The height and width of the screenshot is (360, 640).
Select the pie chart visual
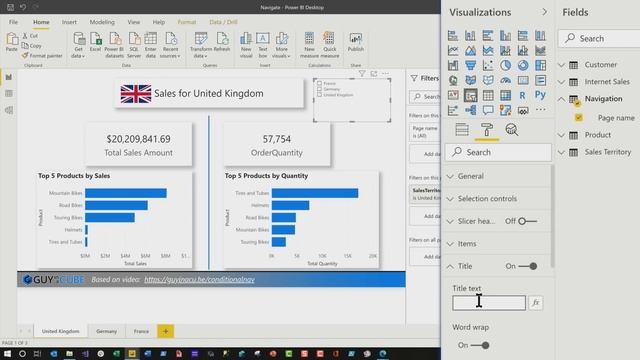[x=505, y=65]
